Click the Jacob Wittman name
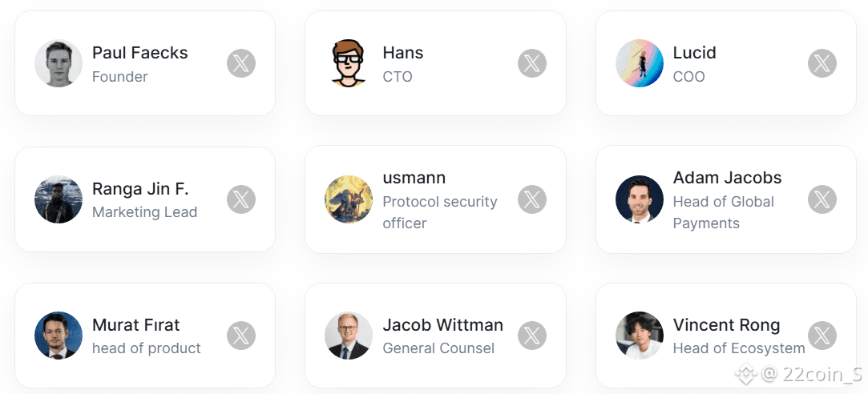 click(x=442, y=325)
